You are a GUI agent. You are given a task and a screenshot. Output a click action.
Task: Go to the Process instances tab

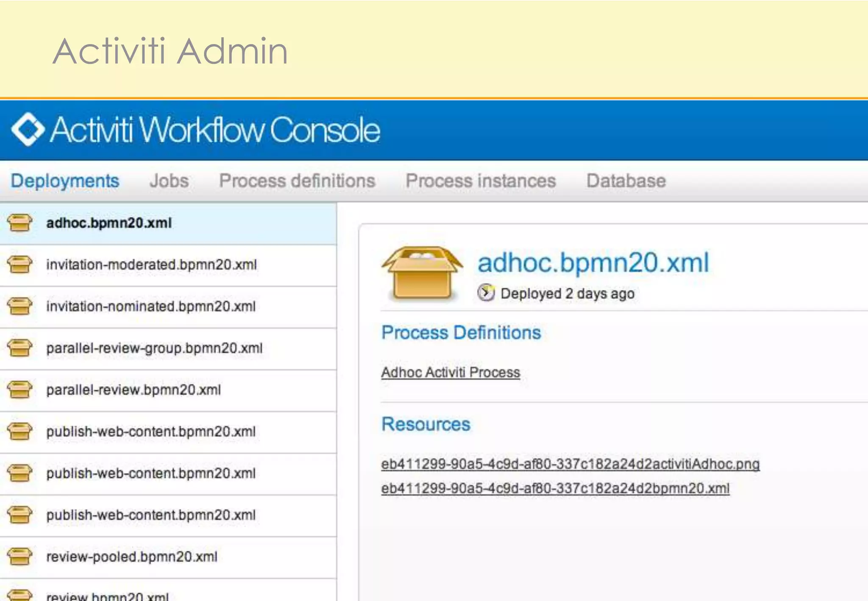pos(481,181)
